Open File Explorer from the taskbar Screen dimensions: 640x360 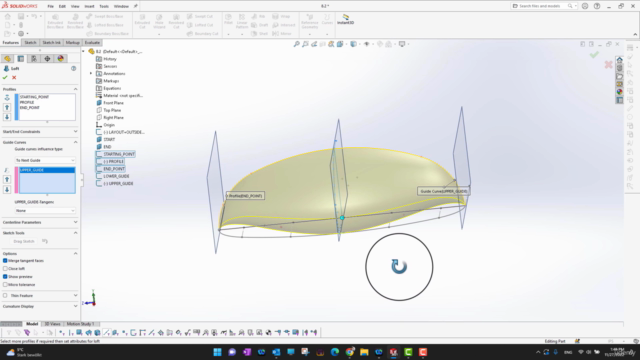[x=364, y=352]
